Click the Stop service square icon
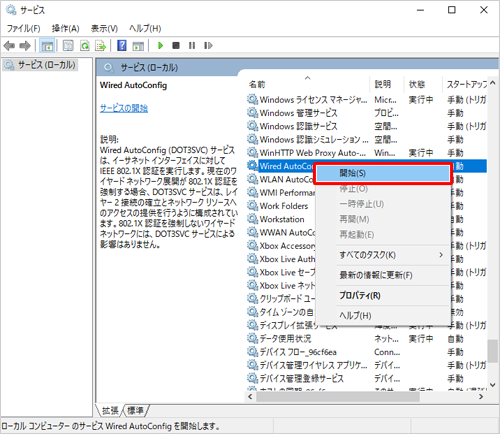Viewport: 500px width, 434px height. pos(176,45)
